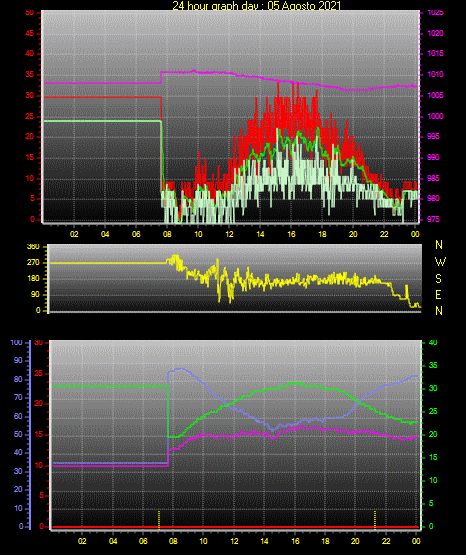Click the 24 hour graph day title
The image size is (466, 555).
(x=257, y=5)
